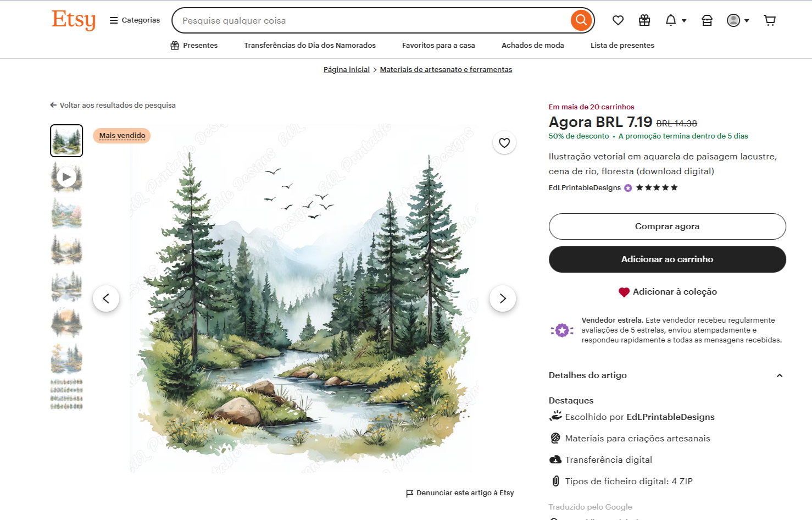Play the product video thumbnail

click(x=66, y=177)
